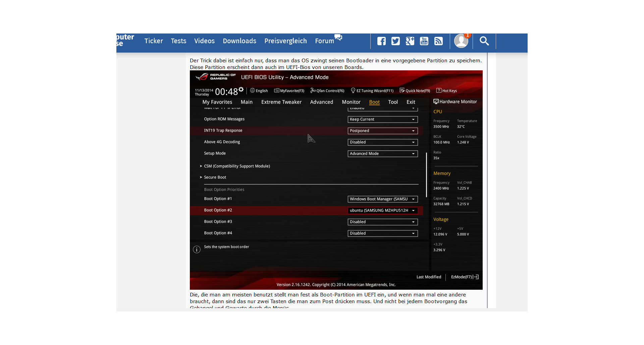The height and width of the screenshot is (345, 644).
Task: Switch to the Tool tab
Action: (x=393, y=102)
